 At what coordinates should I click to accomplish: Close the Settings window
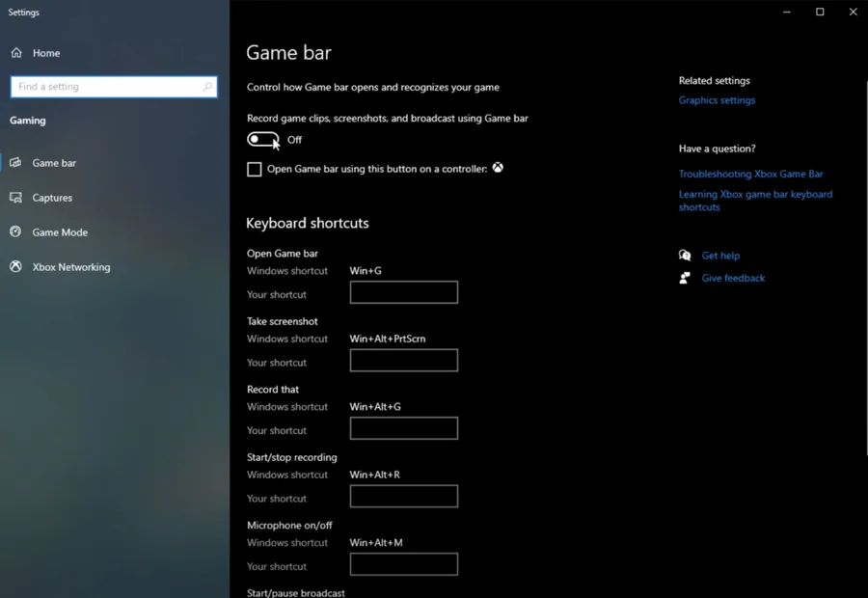pos(854,12)
